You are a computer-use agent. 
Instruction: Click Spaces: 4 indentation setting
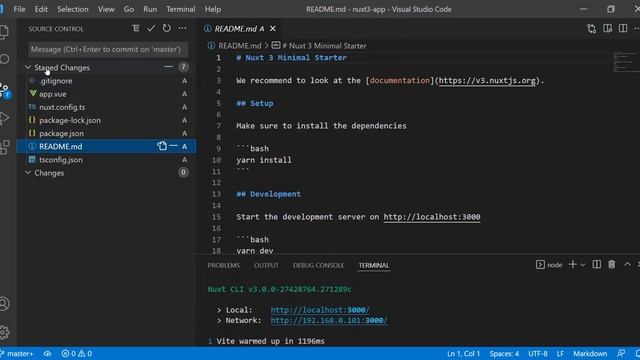(x=504, y=353)
